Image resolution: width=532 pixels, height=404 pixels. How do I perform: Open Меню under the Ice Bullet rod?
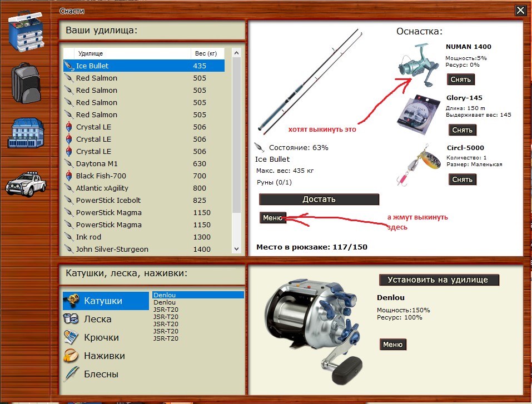[272, 218]
